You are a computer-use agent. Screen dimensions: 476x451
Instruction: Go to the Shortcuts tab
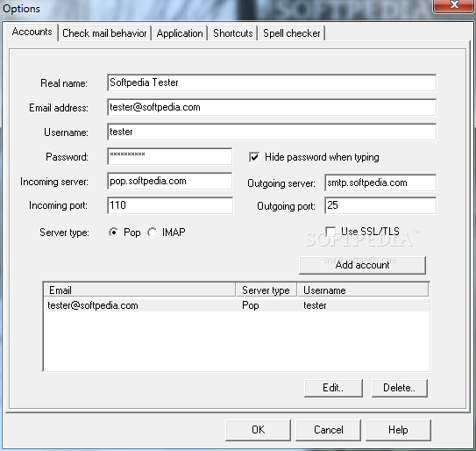233,33
